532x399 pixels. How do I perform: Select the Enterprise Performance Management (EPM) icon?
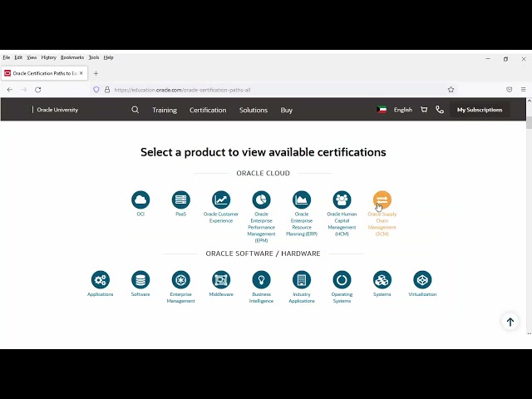(x=261, y=199)
